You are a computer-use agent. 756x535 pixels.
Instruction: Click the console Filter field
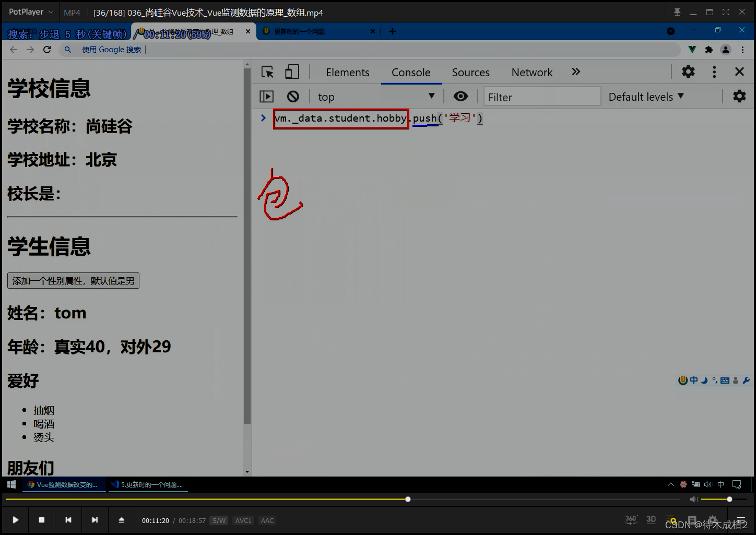[x=542, y=97]
